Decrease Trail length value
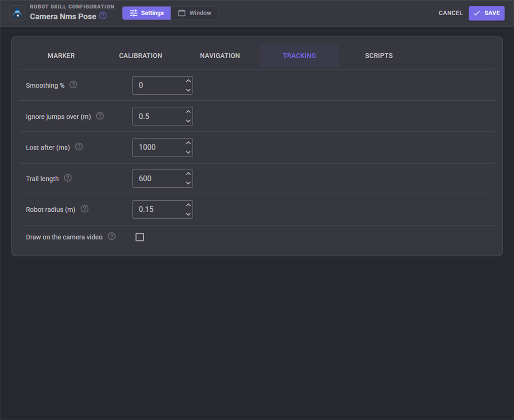The width and height of the screenshot is (514, 420). (x=188, y=183)
